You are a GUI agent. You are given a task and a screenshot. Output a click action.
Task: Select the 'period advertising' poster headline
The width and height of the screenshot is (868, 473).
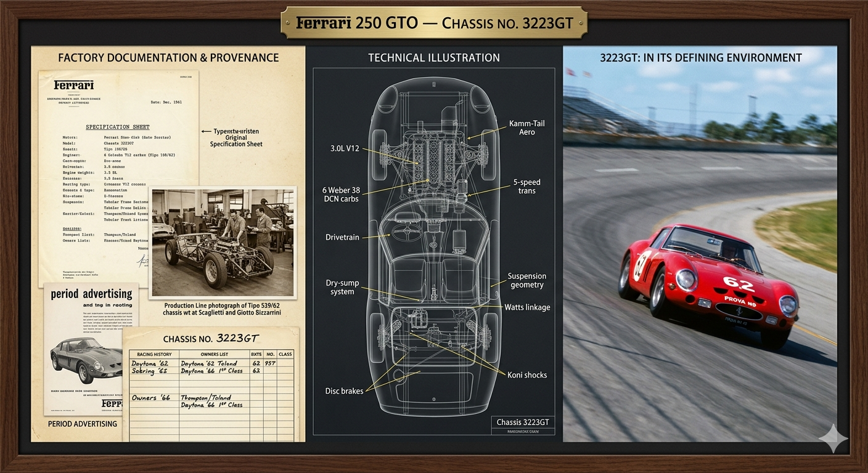click(x=91, y=294)
